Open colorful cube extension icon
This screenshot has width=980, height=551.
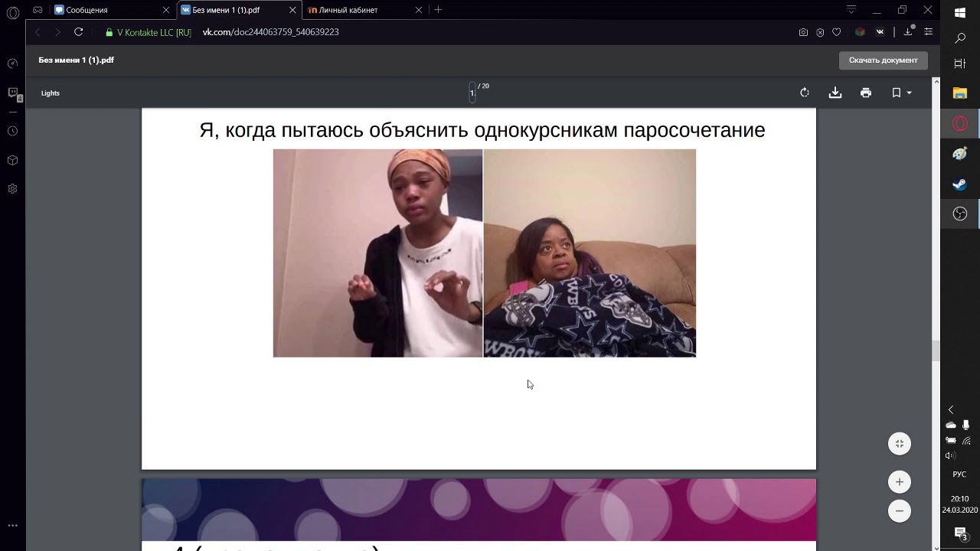[860, 32]
